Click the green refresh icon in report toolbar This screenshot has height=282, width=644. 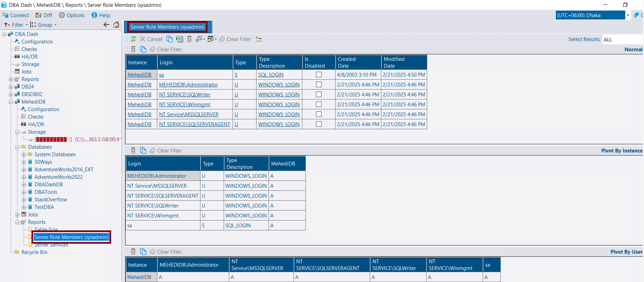pyautogui.click(x=133, y=39)
